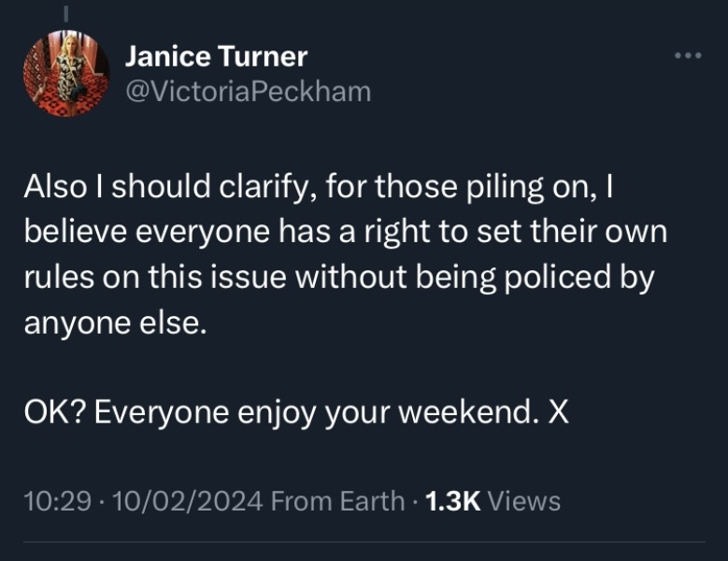Click the @VictoriaPeckham handle
Image resolution: width=728 pixels, height=561 pixels.
[x=248, y=91]
